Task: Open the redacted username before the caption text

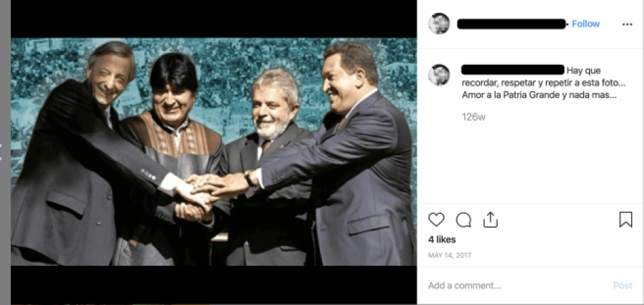Action: tap(513, 70)
